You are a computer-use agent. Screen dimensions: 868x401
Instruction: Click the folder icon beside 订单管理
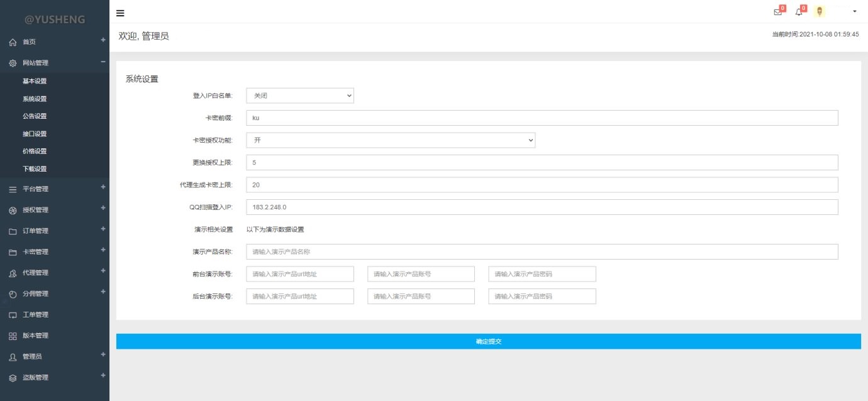13,231
